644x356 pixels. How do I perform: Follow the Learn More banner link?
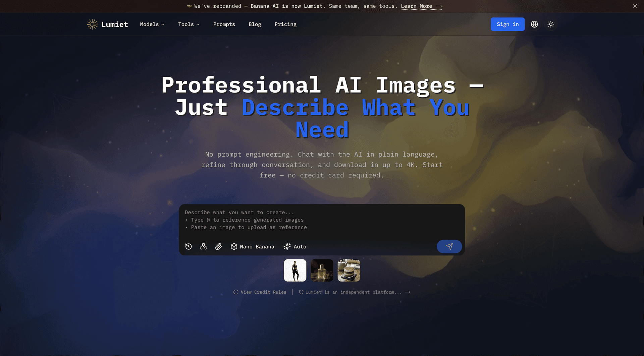coord(421,6)
